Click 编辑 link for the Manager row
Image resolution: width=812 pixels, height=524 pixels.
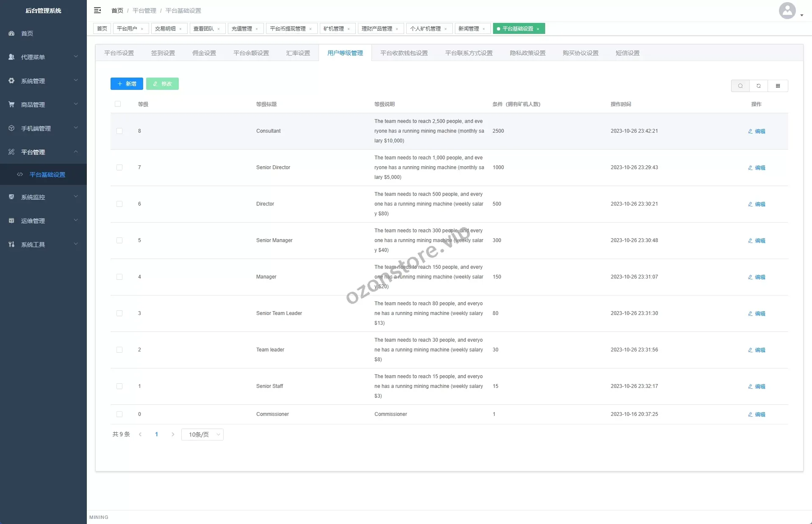(x=757, y=277)
